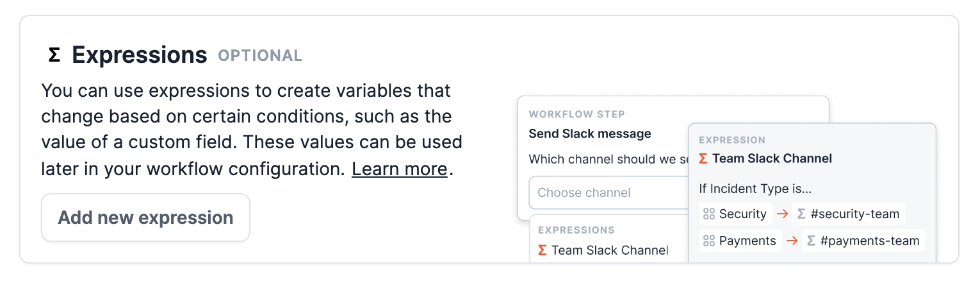
Task: Click the gray sigma before #payments-team
Action: pyautogui.click(x=812, y=241)
